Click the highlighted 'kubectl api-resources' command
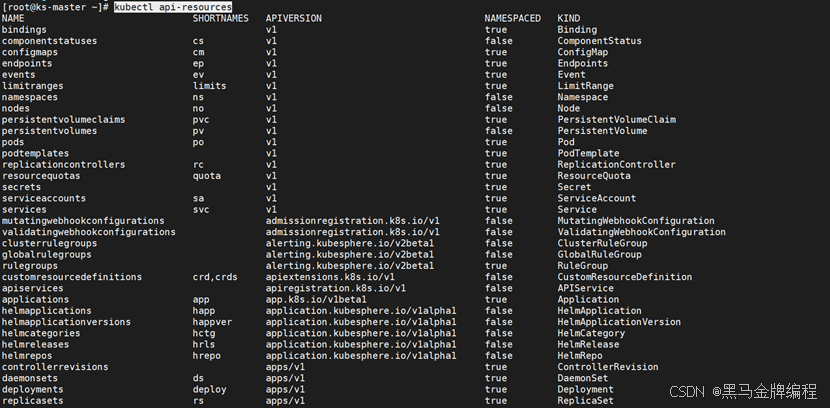Image resolution: width=830 pixels, height=408 pixels. [173, 7]
